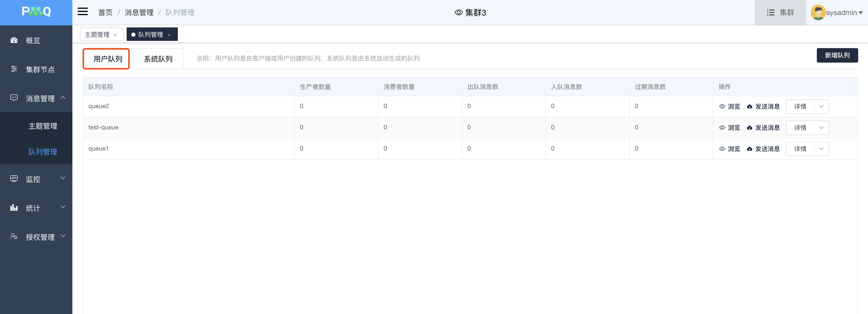
Task: Click the hamburger menu collapse icon
Action: pos(82,12)
